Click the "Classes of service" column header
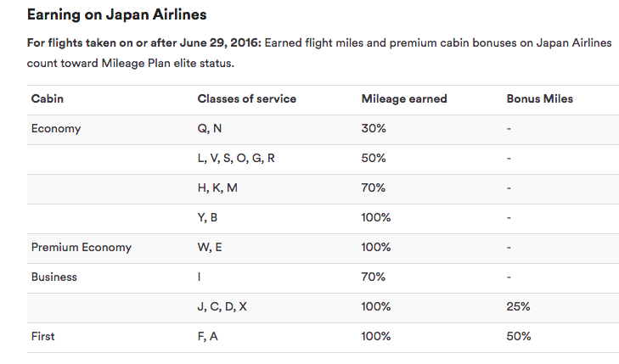 [x=246, y=99]
